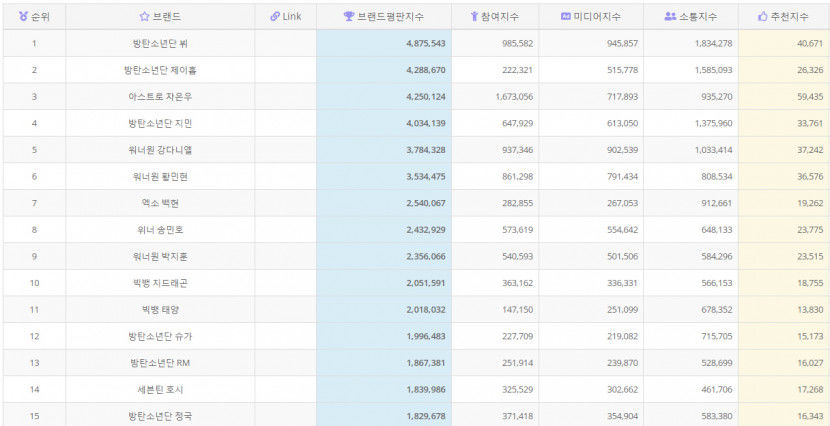Screen dimensions: 830x426
Task: Select the 브랜드 column header label
Action: (x=167, y=17)
